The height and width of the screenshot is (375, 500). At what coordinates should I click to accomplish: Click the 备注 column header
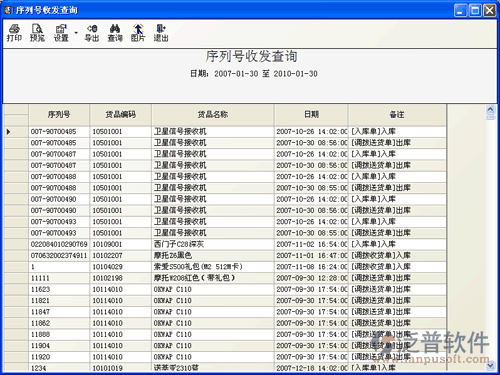tap(397, 115)
